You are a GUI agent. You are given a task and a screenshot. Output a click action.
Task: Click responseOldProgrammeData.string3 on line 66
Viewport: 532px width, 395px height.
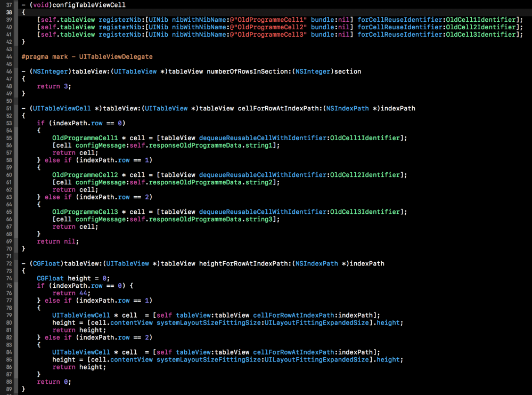pos(211,220)
